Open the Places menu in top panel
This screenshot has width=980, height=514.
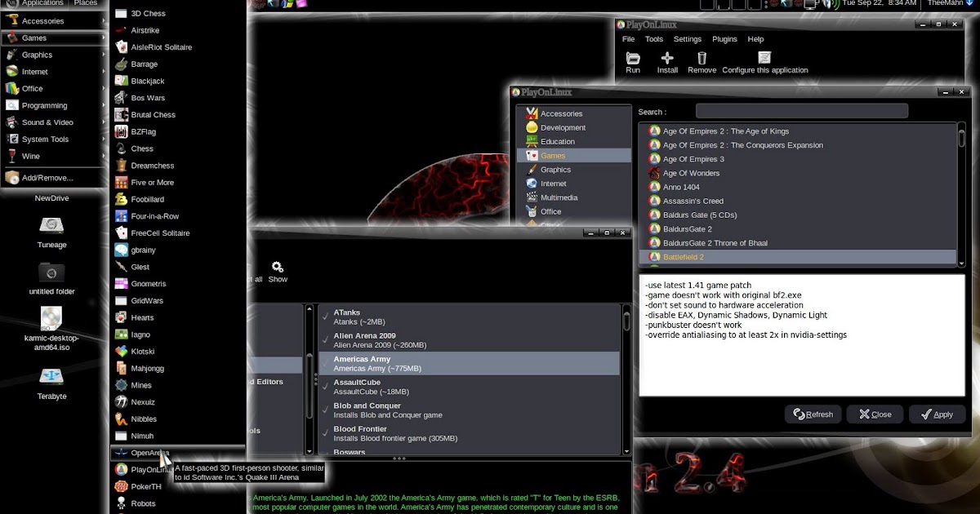pyautogui.click(x=85, y=3)
